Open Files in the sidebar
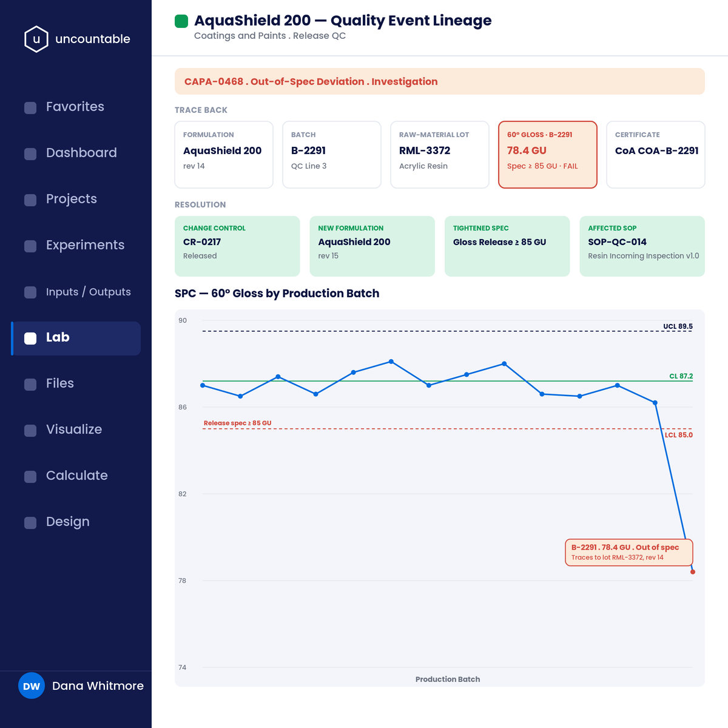728x728 pixels. (x=76, y=383)
